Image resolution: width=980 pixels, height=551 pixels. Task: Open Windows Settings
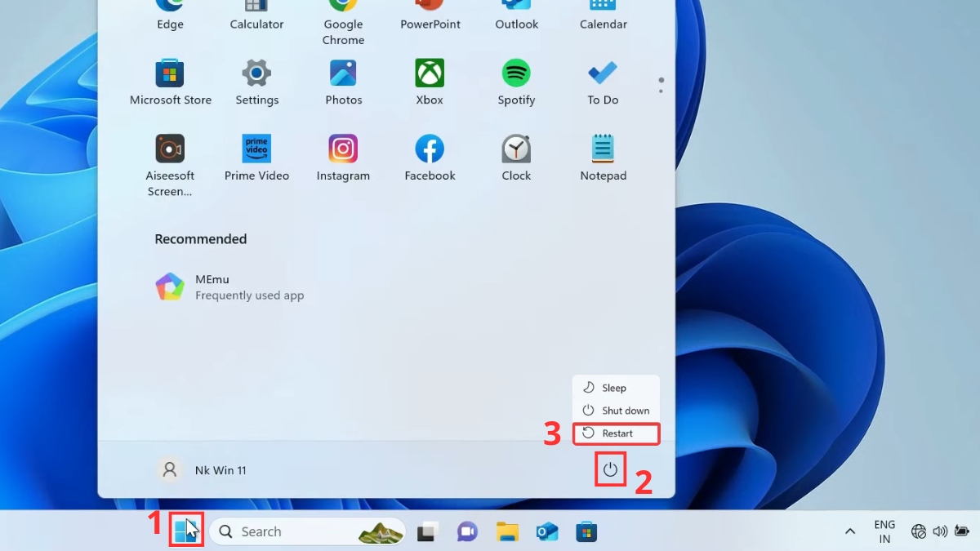256,75
